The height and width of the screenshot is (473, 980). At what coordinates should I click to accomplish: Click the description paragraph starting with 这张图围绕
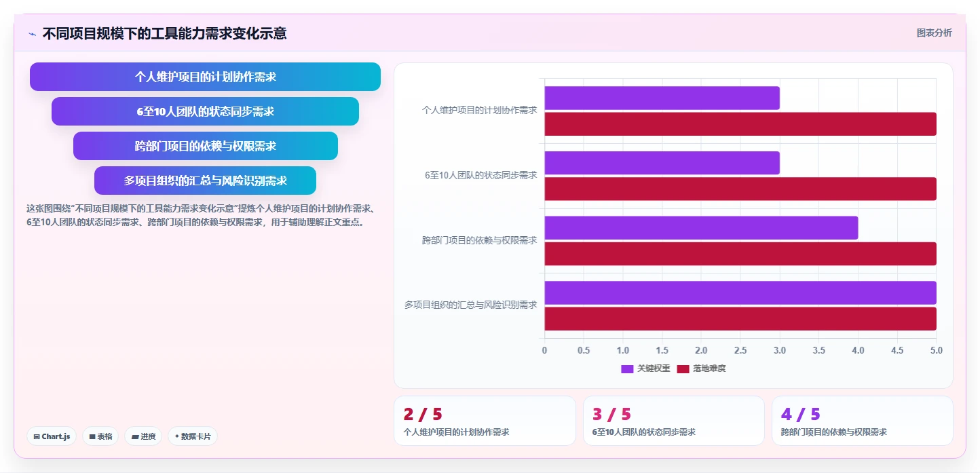[206, 215]
